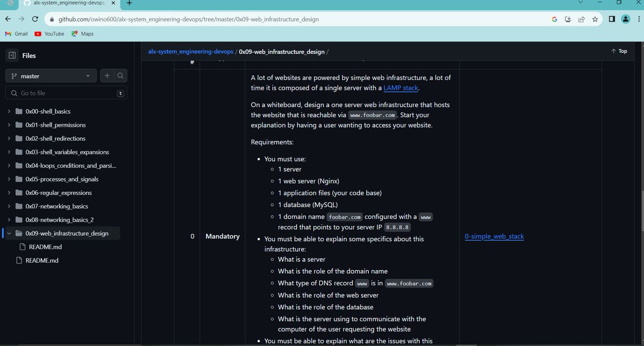Open the Chrome profile avatar
The width and height of the screenshot is (644, 346).
pyautogui.click(x=625, y=19)
